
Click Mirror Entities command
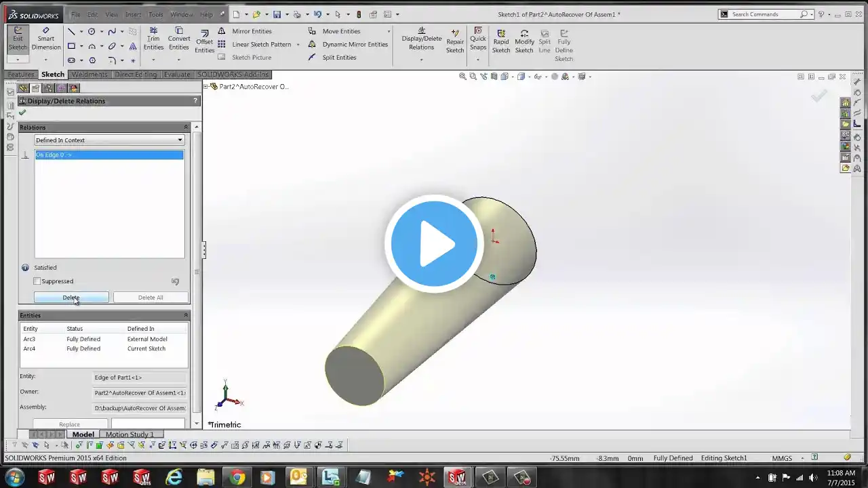(x=245, y=31)
